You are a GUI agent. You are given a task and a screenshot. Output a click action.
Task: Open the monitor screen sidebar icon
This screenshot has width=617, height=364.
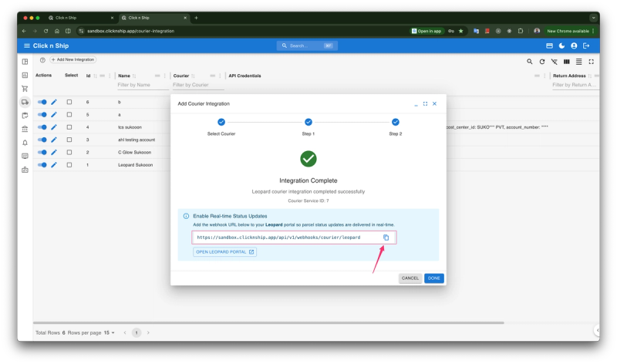[x=25, y=157]
